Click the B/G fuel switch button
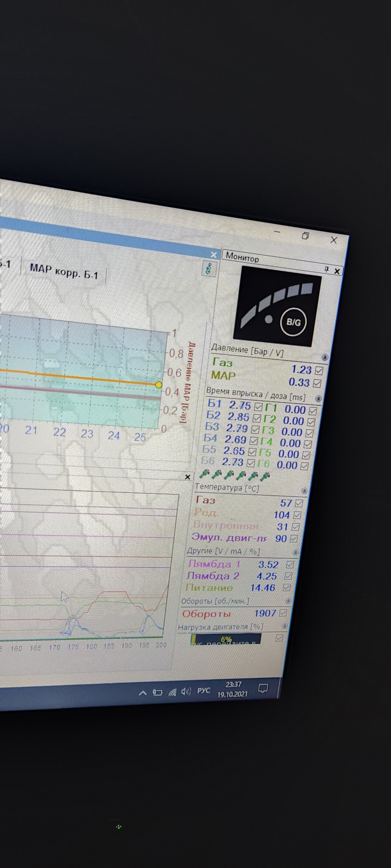The height and width of the screenshot is (868, 391). [293, 322]
